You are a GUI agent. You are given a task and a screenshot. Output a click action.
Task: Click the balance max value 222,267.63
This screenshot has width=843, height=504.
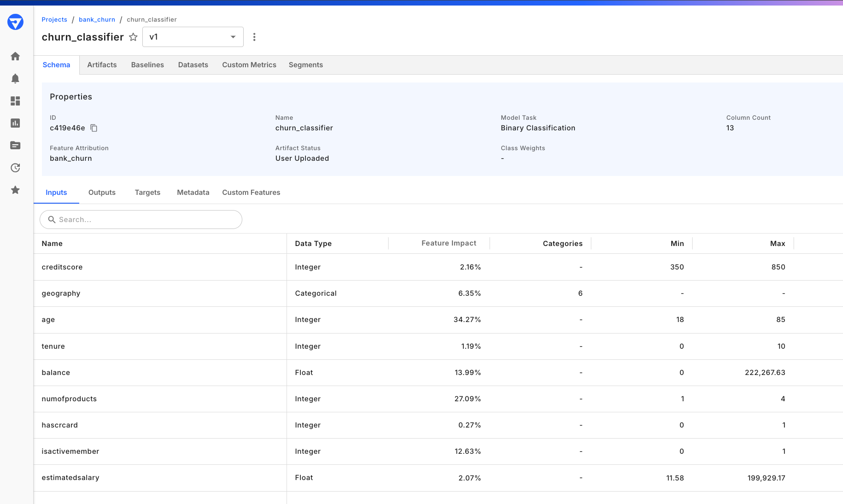[765, 373]
